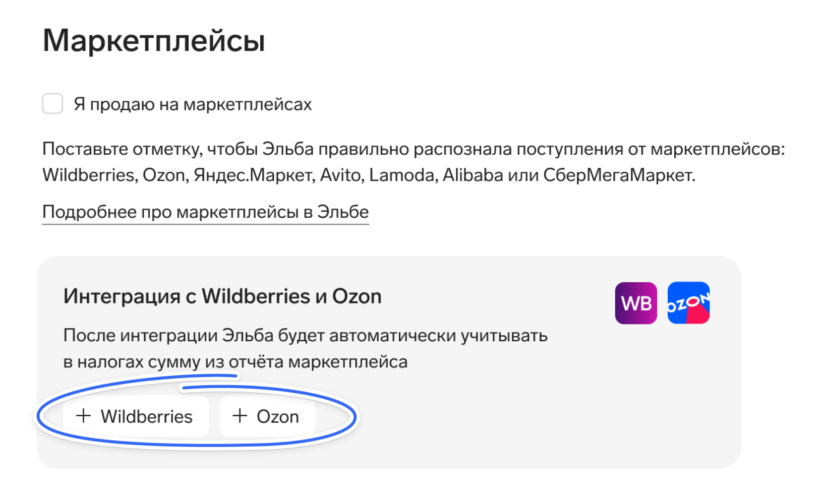Click the 'Маркетплейсы' page heading
820x504 pixels.
pos(154,40)
